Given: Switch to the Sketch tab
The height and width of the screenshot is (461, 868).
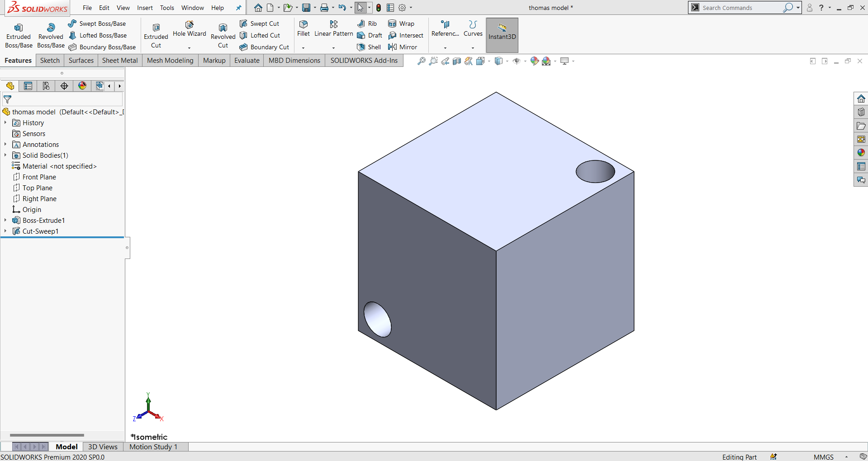Looking at the screenshot, I should [50, 61].
